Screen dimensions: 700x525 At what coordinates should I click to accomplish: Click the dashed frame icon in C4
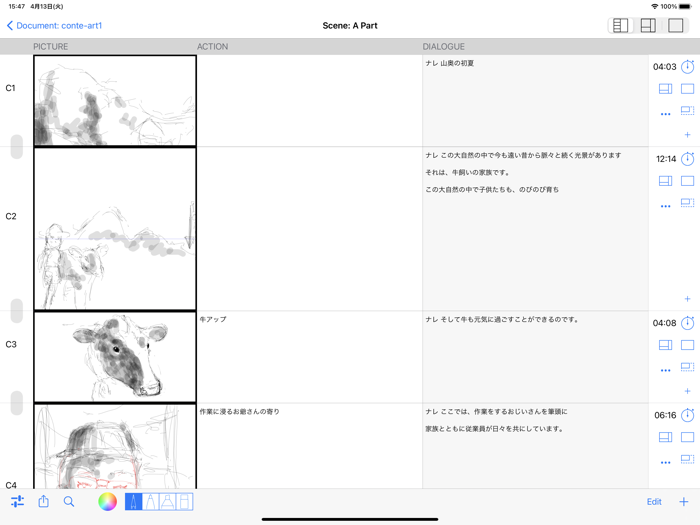coord(688,458)
